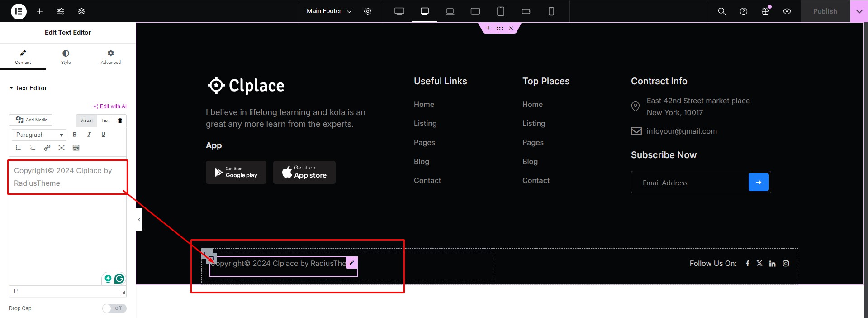Screen dimensions: 868x318
Task: Open the Structure layers panel icon
Action: (x=81, y=11)
